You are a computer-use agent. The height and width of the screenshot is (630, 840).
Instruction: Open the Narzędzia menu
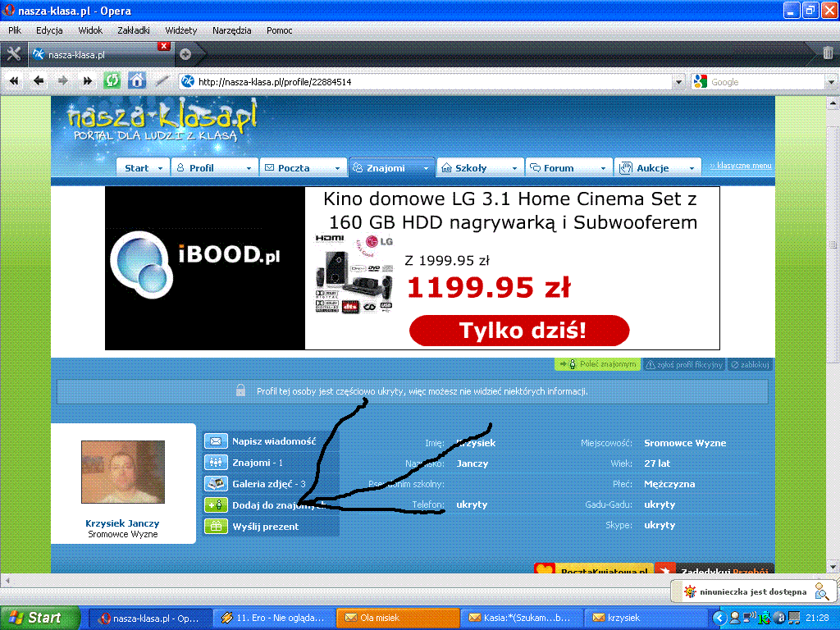pyautogui.click(x=232, y=30)
